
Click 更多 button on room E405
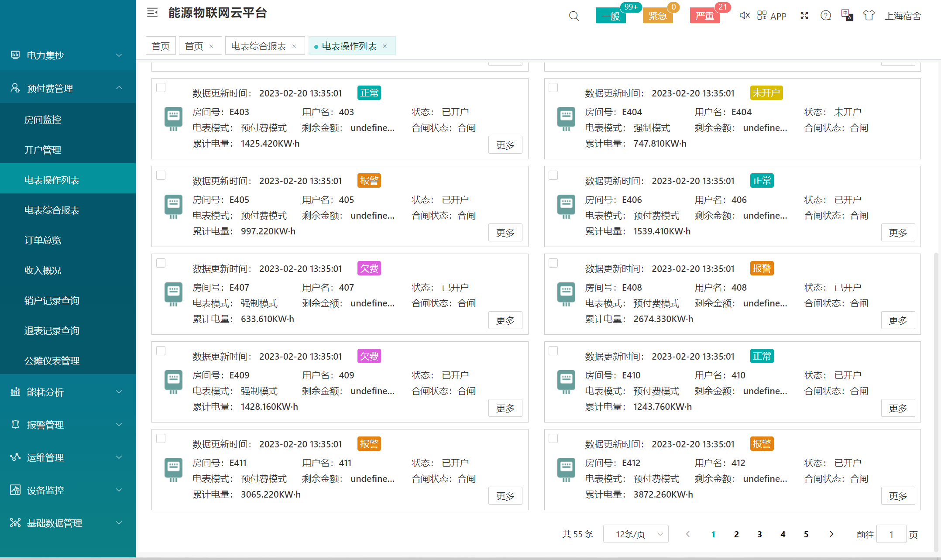pyautogui.click(x=505, y=233)
